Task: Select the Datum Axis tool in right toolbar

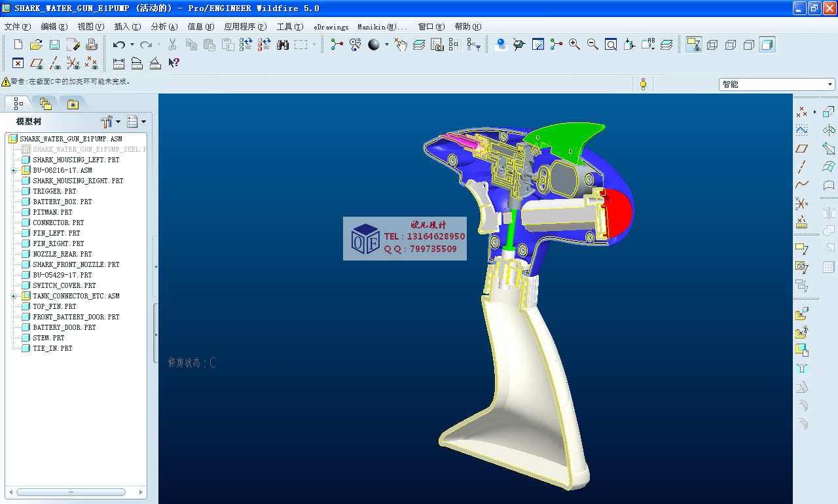Action: (801, 167)
